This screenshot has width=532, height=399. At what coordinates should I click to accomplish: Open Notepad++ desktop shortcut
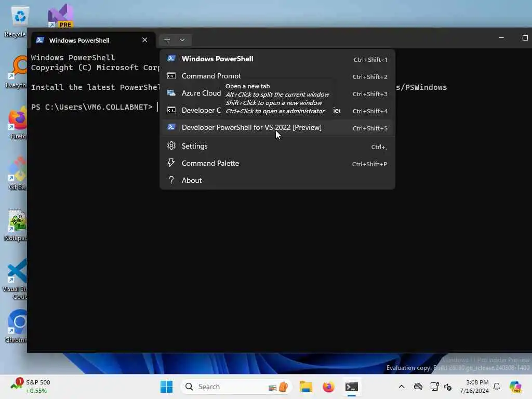coord(16,225)
